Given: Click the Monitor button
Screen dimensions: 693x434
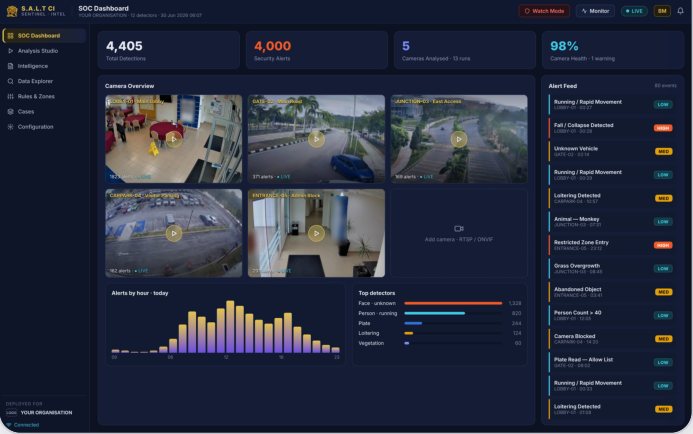Looking at the screenshot, I should 595,11.
